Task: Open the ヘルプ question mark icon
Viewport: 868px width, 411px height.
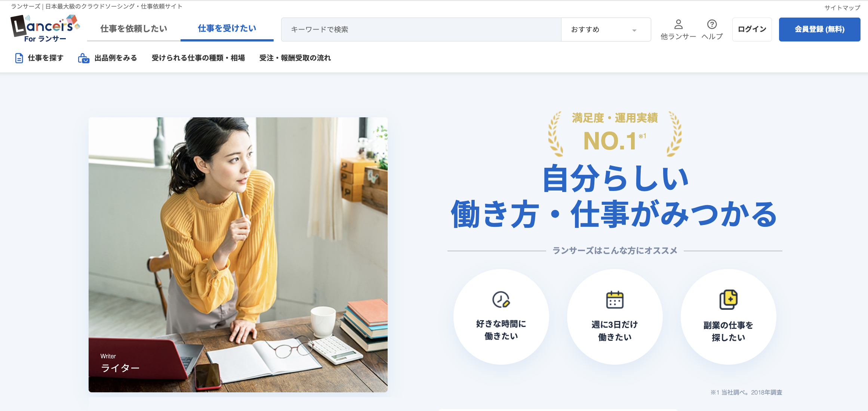Action: [712, 24]
